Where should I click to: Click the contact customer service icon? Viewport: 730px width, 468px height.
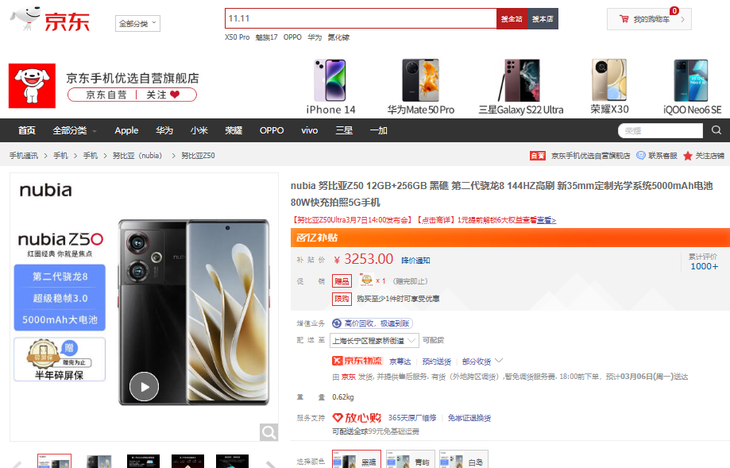(641, 156)
